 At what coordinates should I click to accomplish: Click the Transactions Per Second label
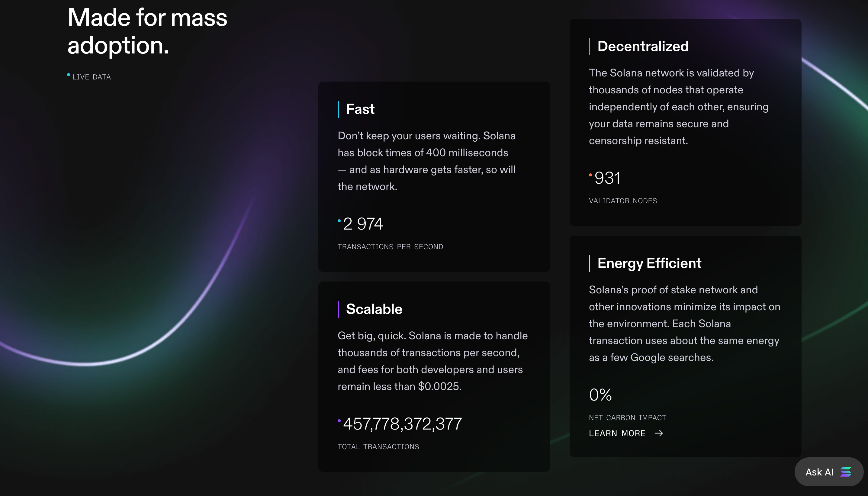click(390, 246)
